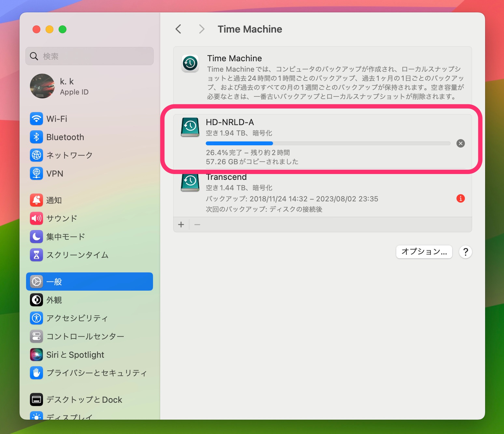Image resolution: width=504 pixels, height=434 pixels.
Task: Open the k. k Apple ID avatar
Action: pyautogui.click(x=42, y=86)
